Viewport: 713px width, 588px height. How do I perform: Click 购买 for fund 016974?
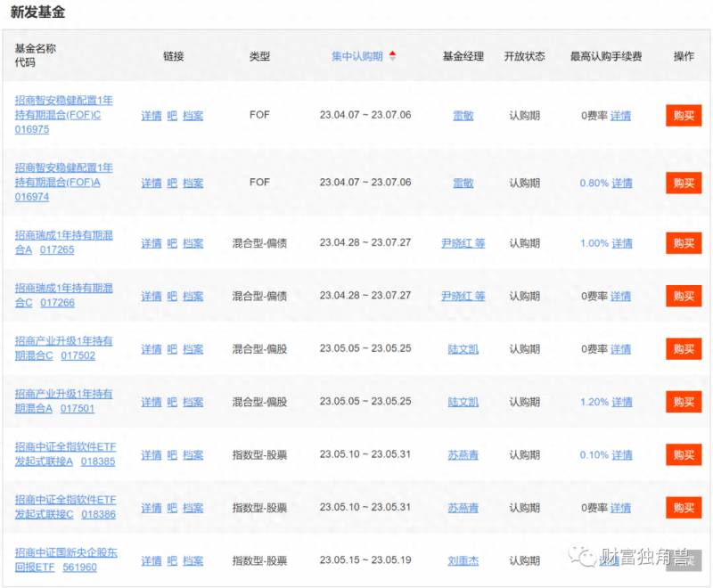(x=684, y=183)
